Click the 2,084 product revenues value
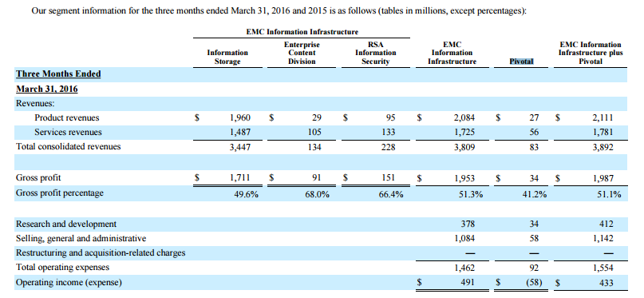Viewport: 644px width, 298px height. click(x=464, y=118)
